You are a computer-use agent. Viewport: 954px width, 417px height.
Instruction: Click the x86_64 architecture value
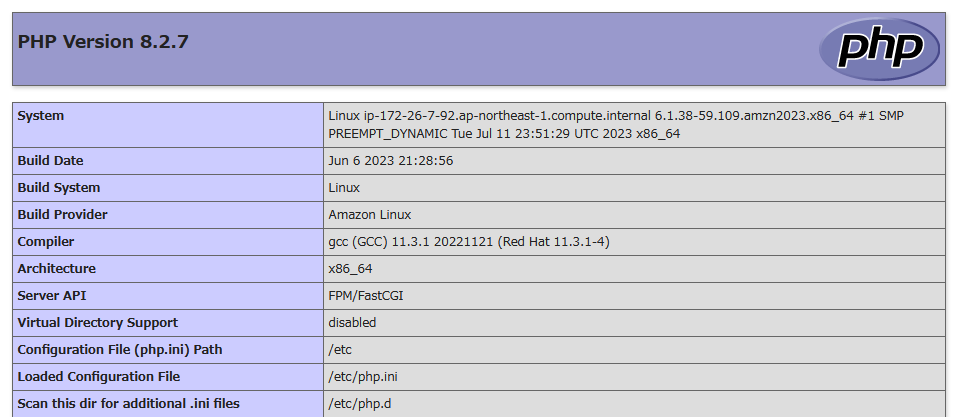(350, 268)
